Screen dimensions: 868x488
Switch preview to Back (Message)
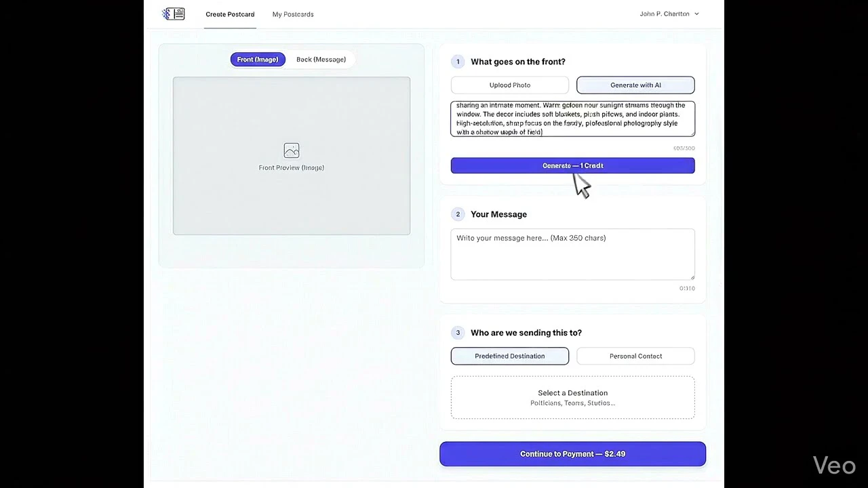321,60
